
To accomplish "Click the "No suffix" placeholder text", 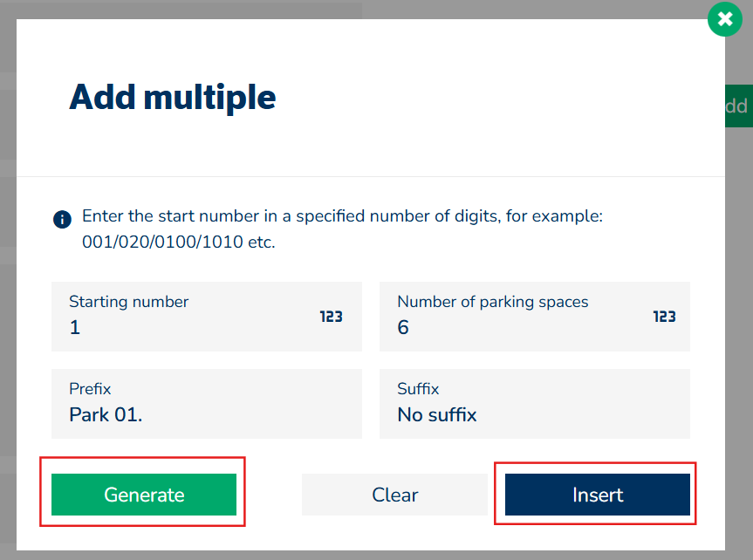I will pyautogui.click(x=437, y=415).
